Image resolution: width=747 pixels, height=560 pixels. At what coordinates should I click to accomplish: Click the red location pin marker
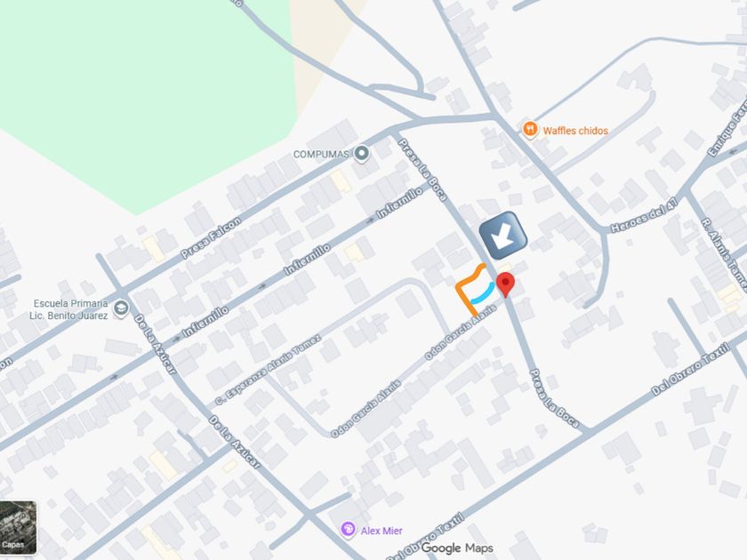click(505, 284)
